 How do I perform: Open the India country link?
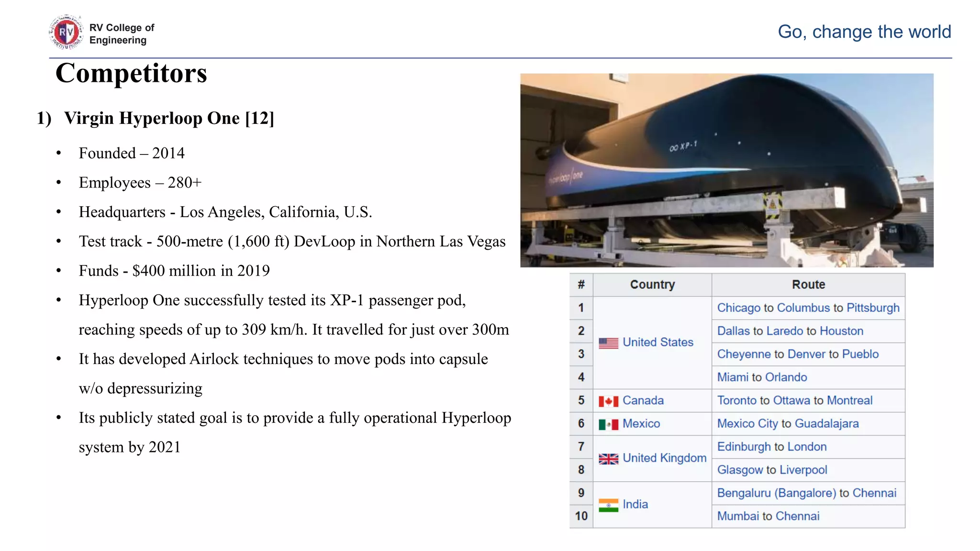click(635, 505)
